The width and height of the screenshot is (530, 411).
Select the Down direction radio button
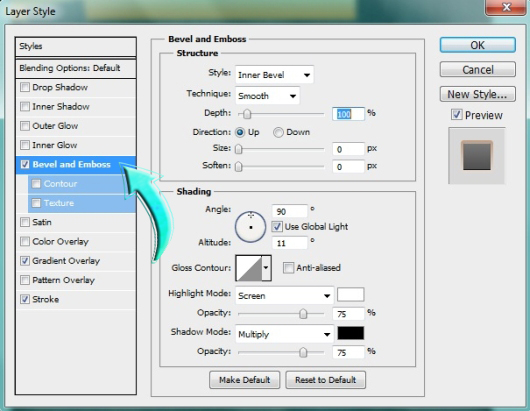pyautogui.click(x=278, y=132)
